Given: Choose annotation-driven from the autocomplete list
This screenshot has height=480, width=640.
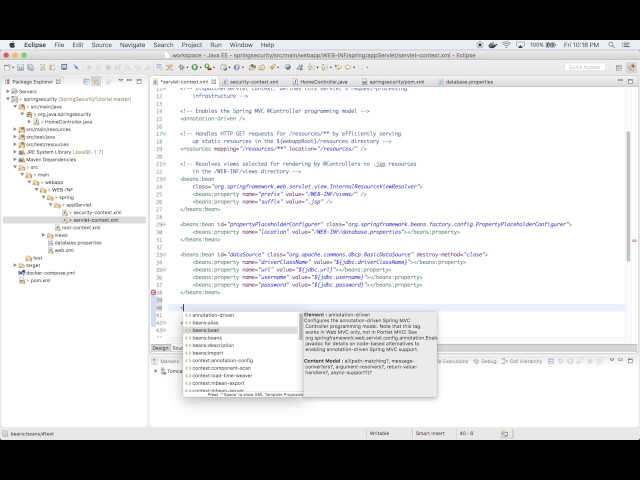Looking at the screenshot, I should 240,315.
